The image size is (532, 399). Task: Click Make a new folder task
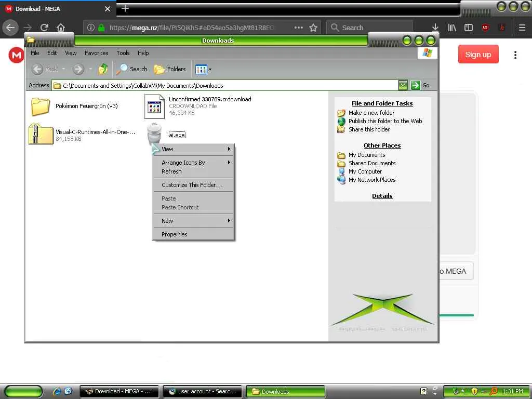pos(371,113)
